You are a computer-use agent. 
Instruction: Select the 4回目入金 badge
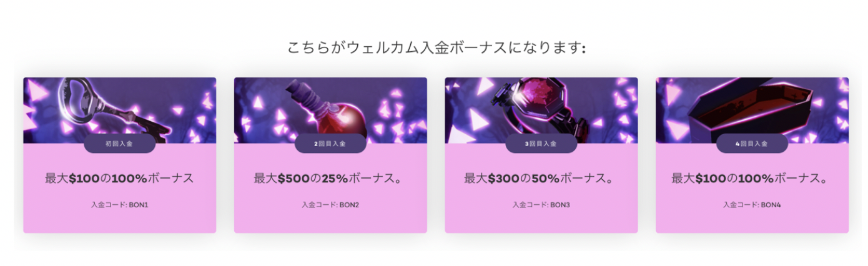click(x=752, y=144)
